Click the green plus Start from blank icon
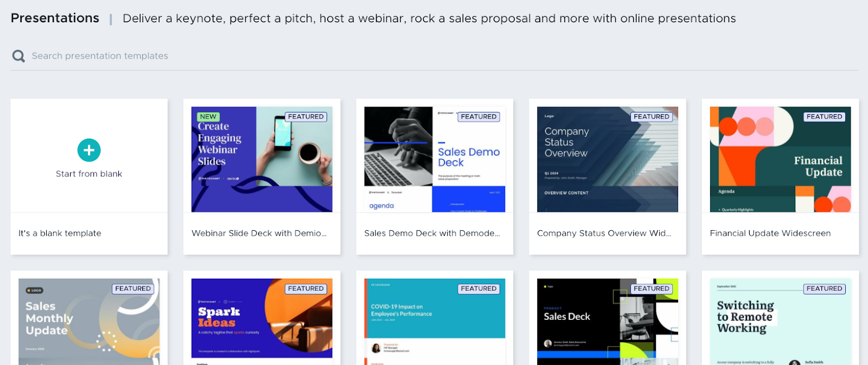868x365 pixels. click(89, 150)
